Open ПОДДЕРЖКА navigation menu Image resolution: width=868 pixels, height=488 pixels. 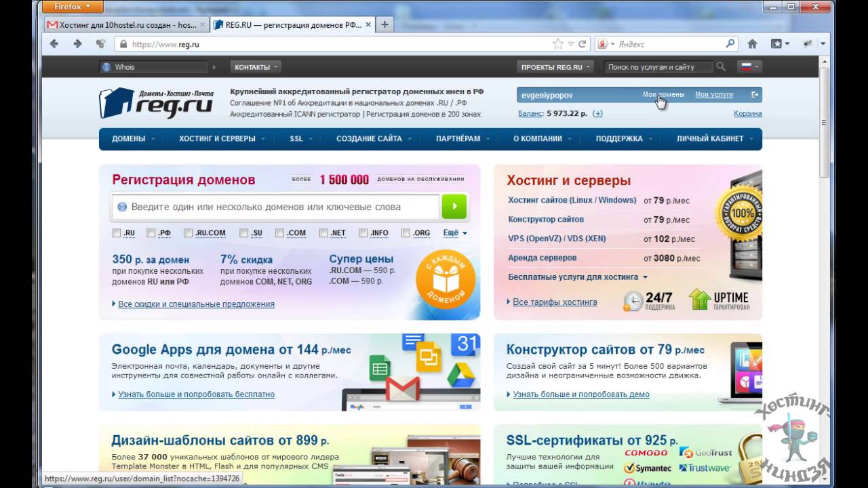(x=623, y=138)
